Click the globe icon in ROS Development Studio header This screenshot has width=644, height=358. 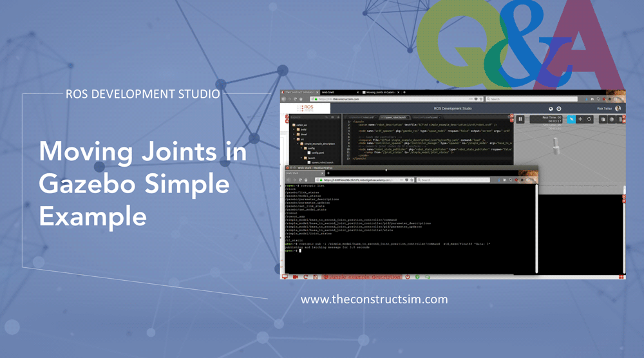coord(551,109)
